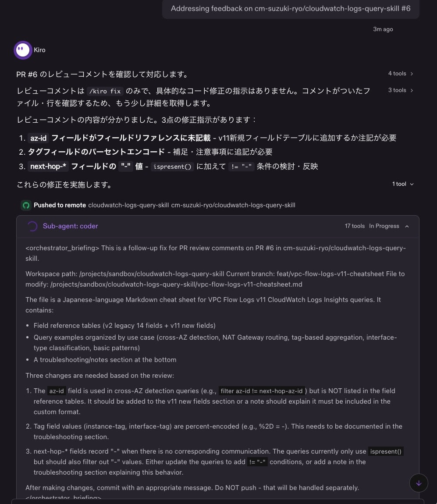The width and height of the screenshot is (437, 504).
Task: Jump to bottom with the down-arrow button
Action: [418, 483]
